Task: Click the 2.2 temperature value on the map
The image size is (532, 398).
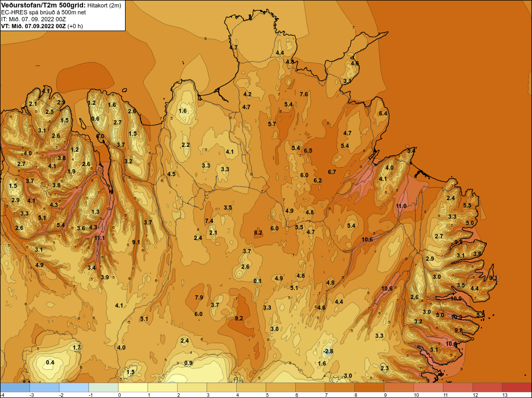Action: click(186, 145)
